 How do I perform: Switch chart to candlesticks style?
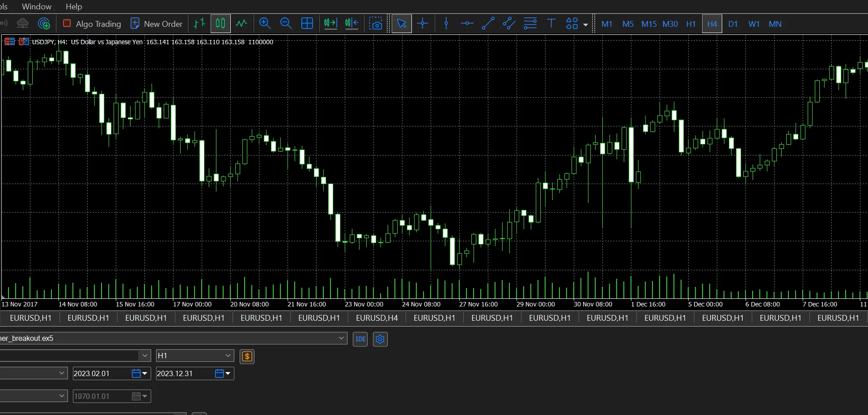[220, 24]
